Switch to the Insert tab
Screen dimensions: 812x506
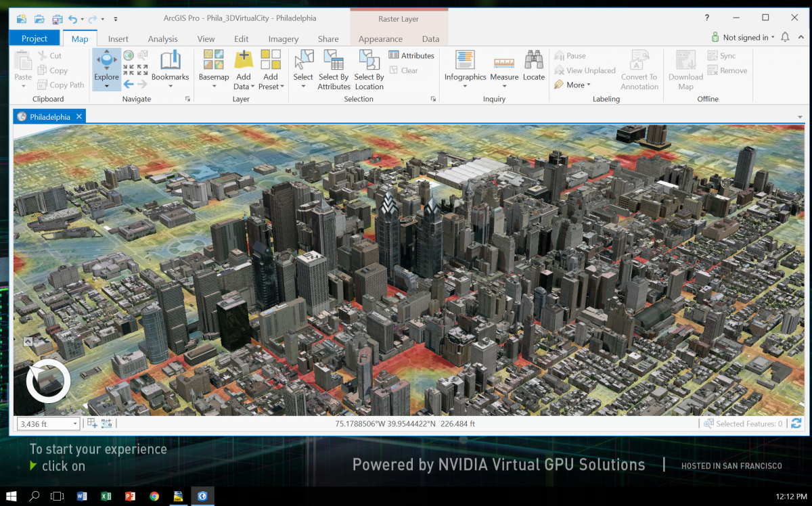click(118, 39)
